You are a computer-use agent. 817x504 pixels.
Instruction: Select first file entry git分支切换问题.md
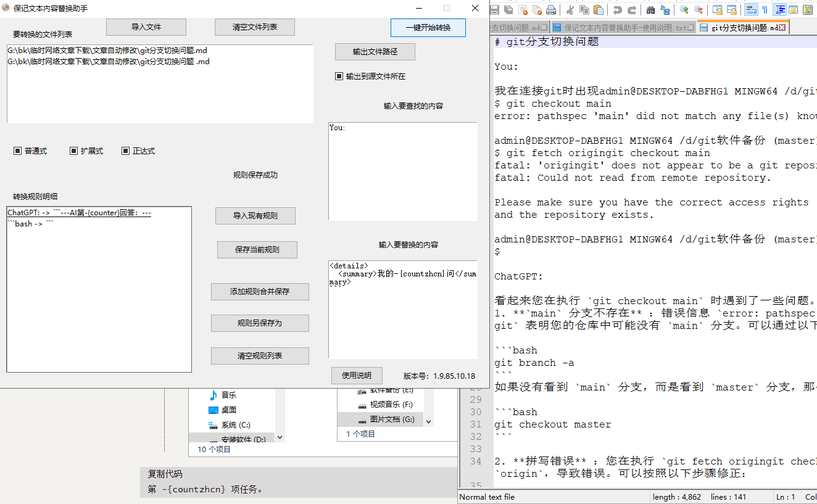point(107,50)
